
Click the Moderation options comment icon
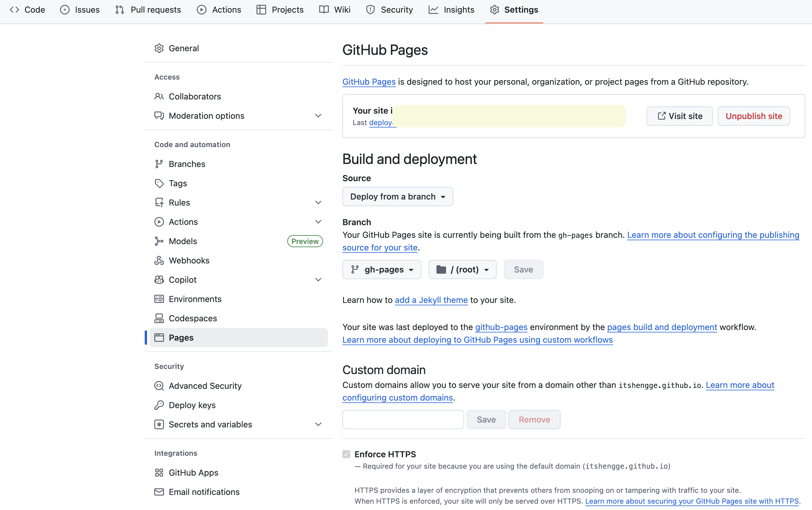click(x=159, y=116)
